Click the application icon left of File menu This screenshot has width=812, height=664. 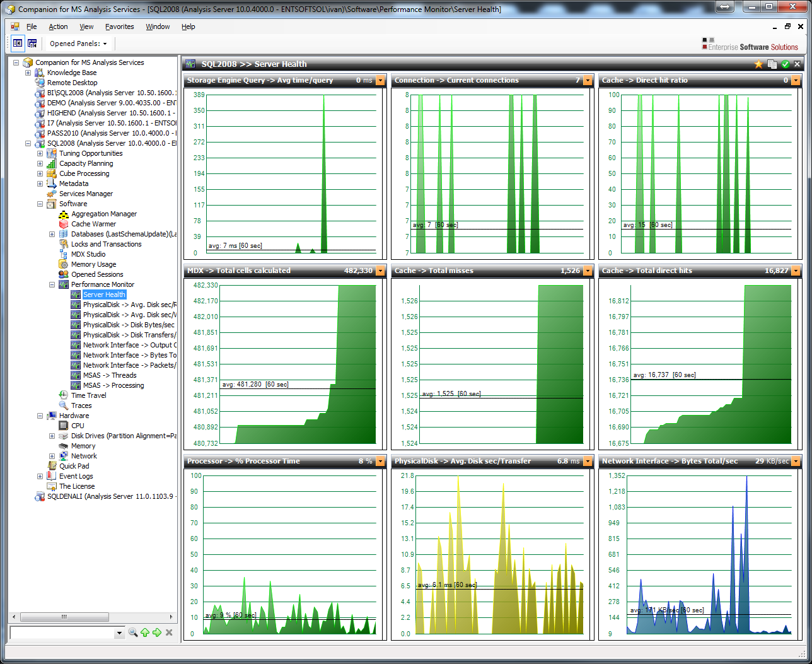point(15,26)
